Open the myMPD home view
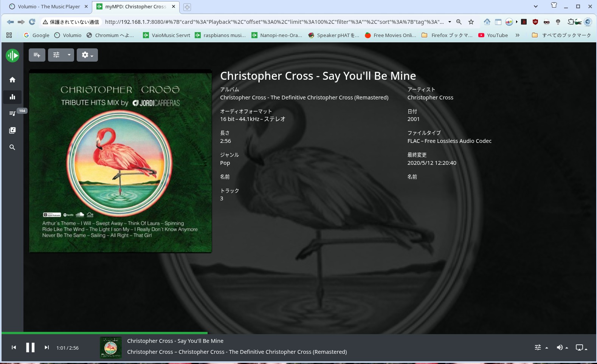The height and width of the screenshot is (364, 597). tap(12, 80)
